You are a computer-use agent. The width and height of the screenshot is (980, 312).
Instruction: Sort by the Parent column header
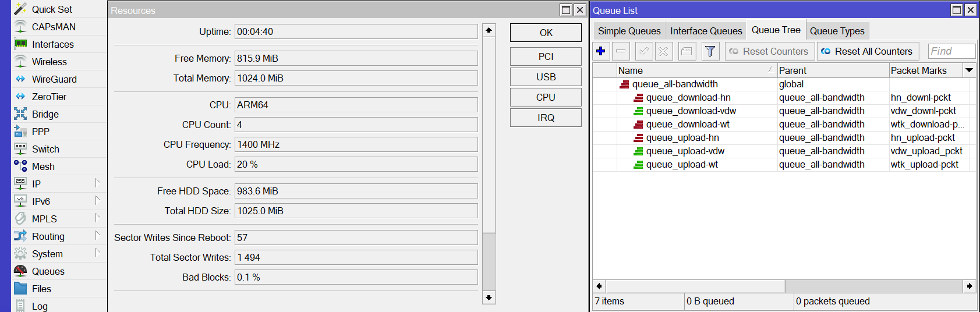(833, 70)
